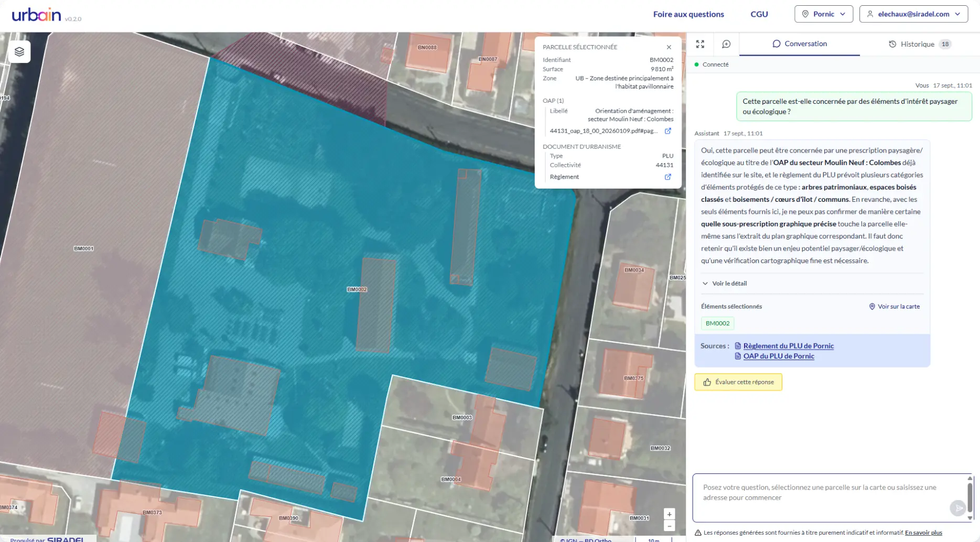Select parcel BM0001 on the map
The height and width of the screenshot is (542, 980).
point(83,248)
